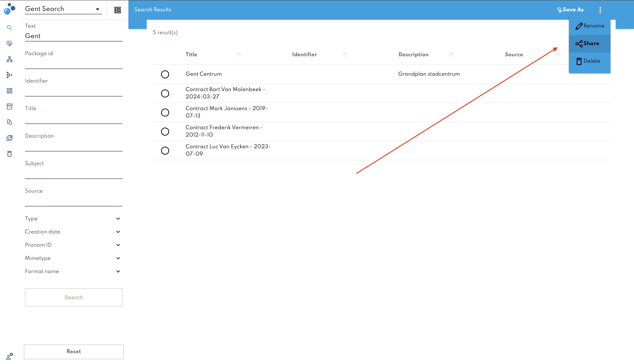
Task: Sort by Identifier arrow icon
Action: coord(345,55)
